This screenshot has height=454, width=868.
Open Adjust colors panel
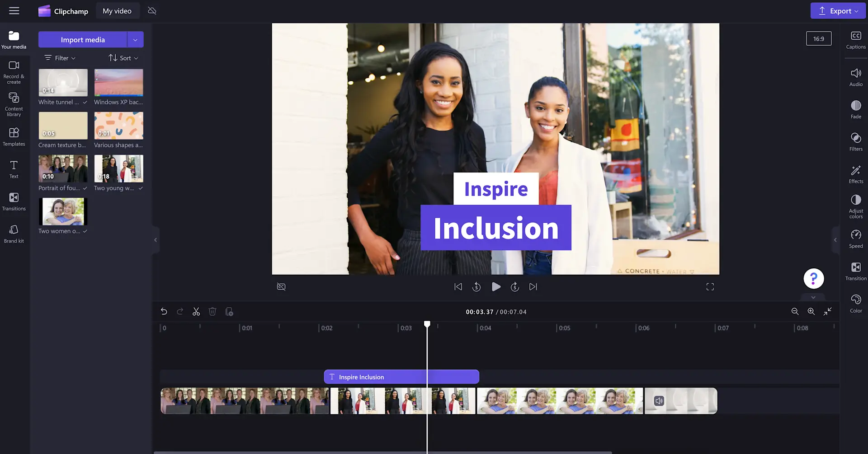(856, 206)
